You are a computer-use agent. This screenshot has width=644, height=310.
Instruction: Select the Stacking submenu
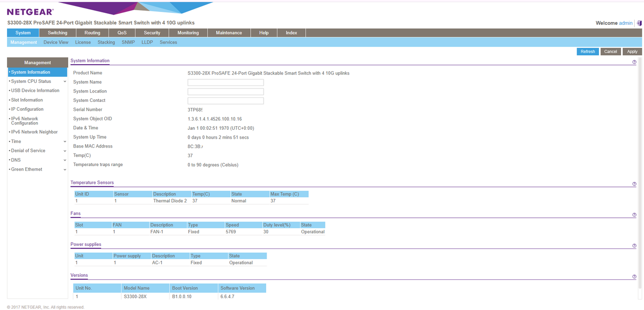coord(106,43)
